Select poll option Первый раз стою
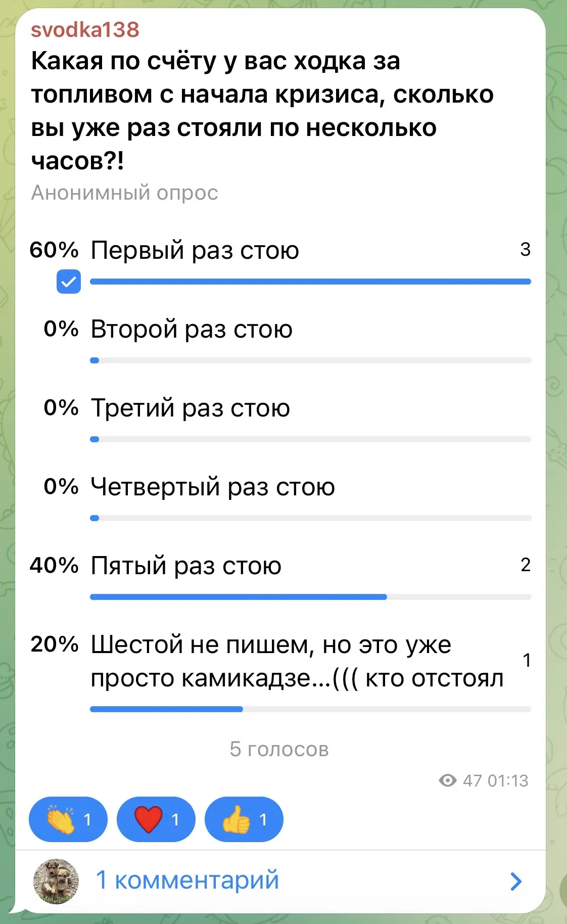This screenshot has height=924, width=567. coord(280,263)
